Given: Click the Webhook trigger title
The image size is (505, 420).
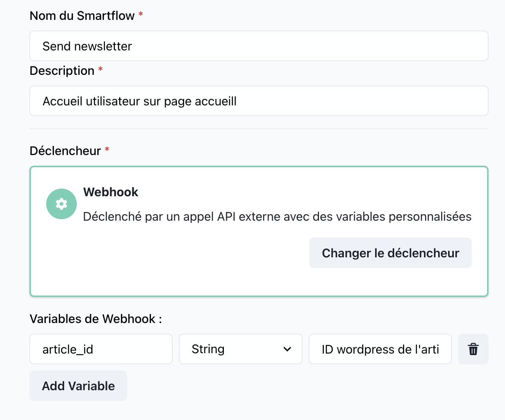Looking at the screenshot, I should click(111, 192).
